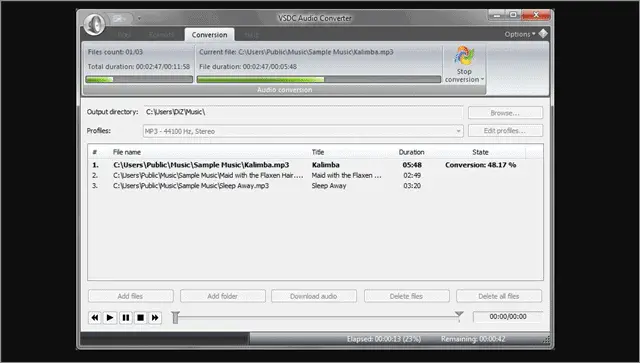Minimize the VSDC Audio Converter window

click(x=497, y=15)
